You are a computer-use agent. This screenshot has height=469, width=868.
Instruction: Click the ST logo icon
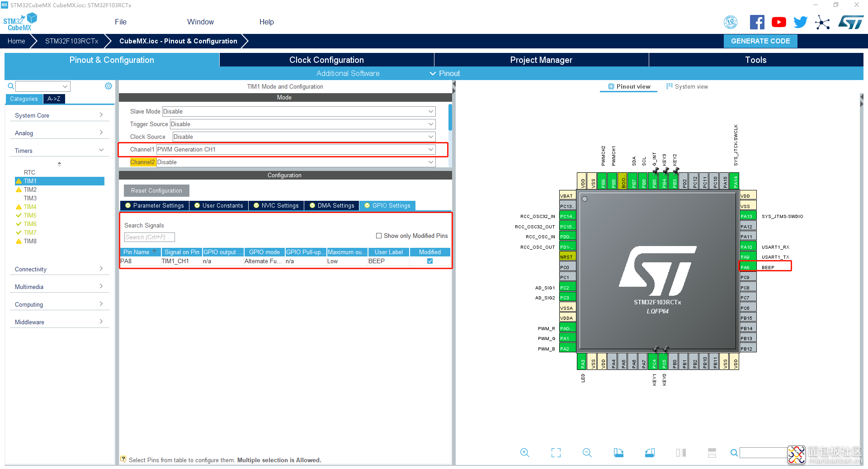(850, 22)
